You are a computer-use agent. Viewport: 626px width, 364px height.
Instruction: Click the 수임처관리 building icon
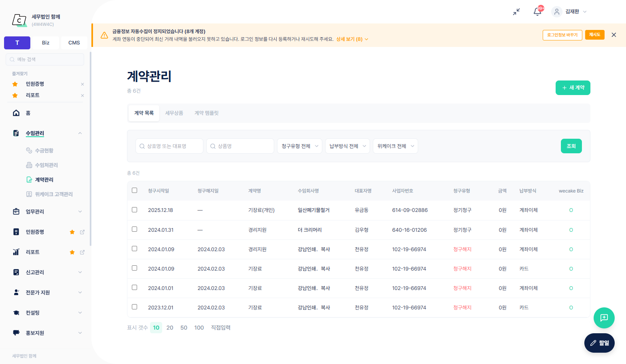pyautogui.click(x=29, y=165)
